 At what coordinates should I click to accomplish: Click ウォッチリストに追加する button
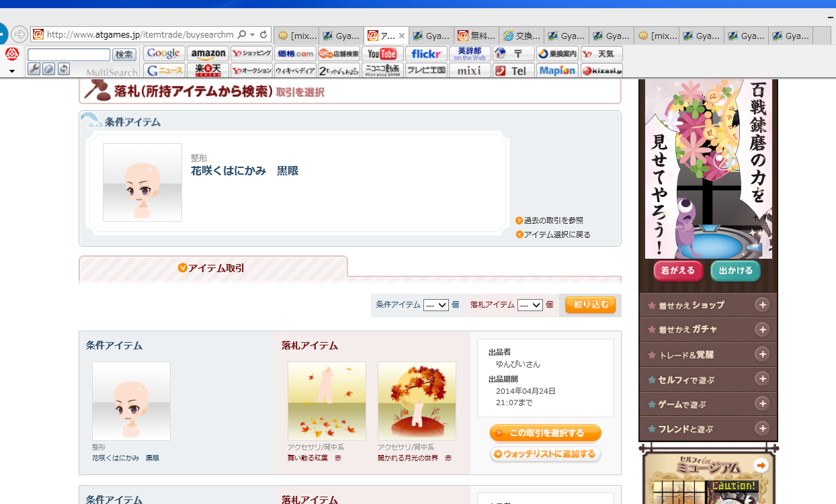(x=546, y=454)
